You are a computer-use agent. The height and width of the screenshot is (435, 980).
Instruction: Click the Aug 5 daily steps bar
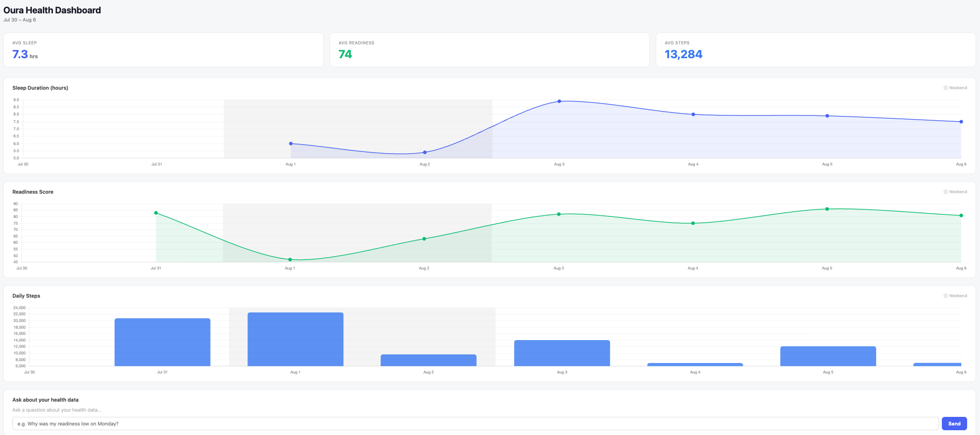pos(828,356)
